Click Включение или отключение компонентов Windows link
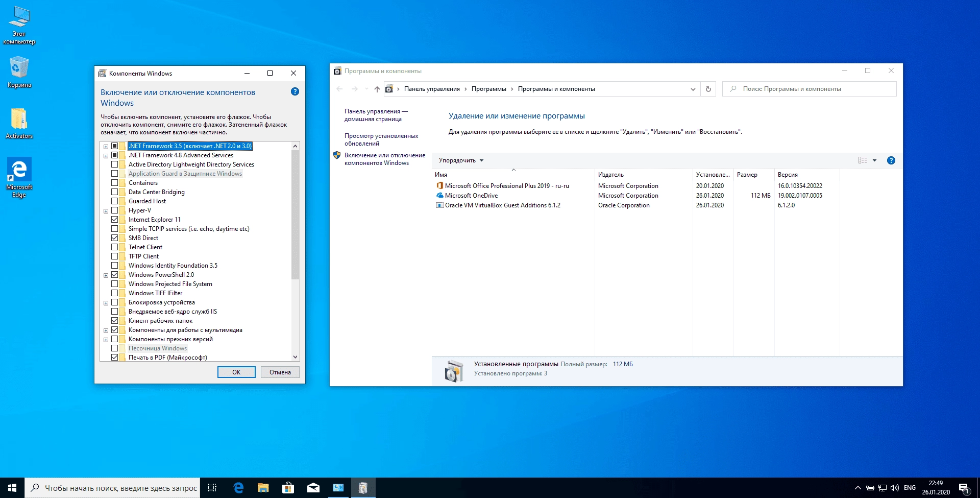Image resolution: width=980 pixels, height=498 pixels. (x=384, y=159)
